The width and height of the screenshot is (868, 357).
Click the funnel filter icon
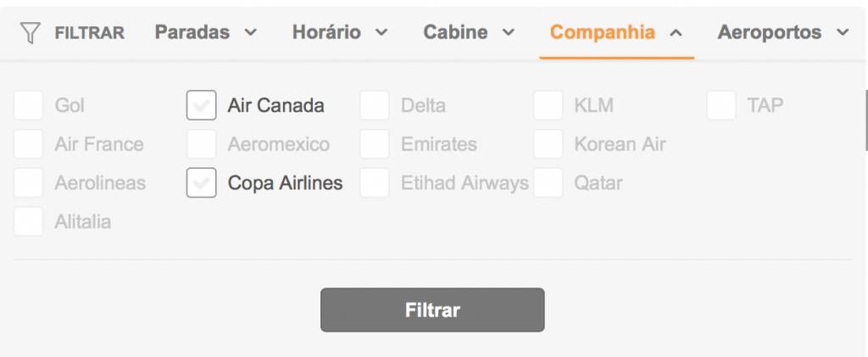[30, 33]
